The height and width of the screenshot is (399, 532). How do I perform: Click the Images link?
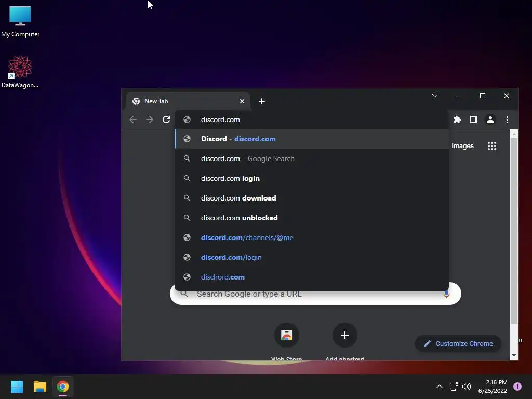click(462, 146)
